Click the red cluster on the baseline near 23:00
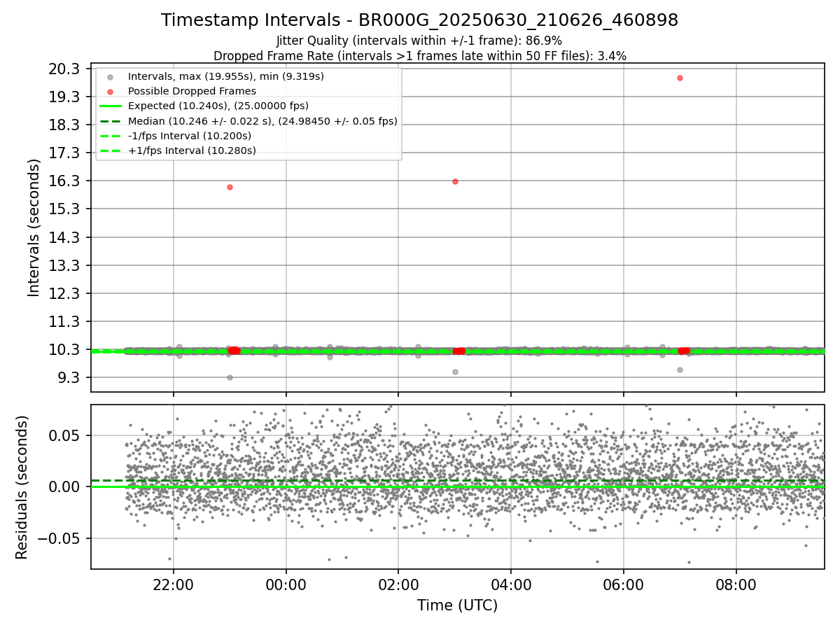 pyautogui.click(x=234, y=350)
